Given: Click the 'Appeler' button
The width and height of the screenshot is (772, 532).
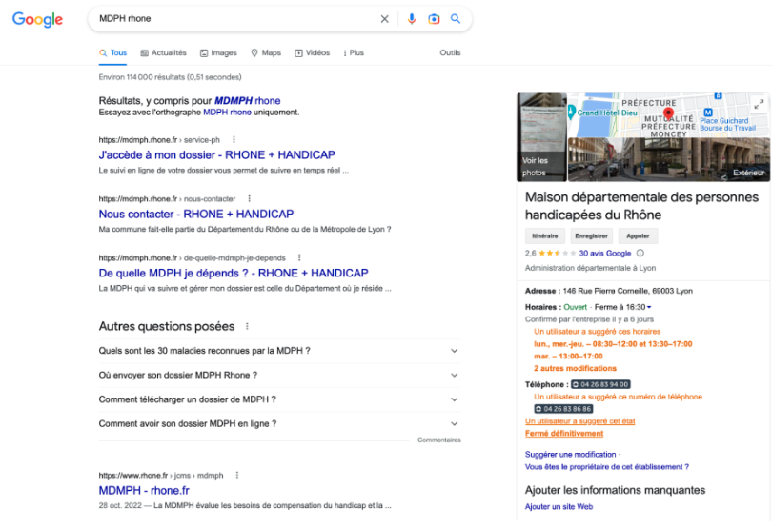Looking at the screenshot, I should pyautogui.click(x=638, y=235).
